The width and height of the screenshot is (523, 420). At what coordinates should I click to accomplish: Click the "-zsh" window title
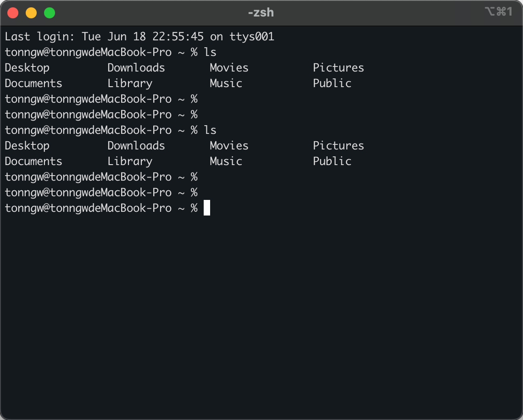pos(261,12)
